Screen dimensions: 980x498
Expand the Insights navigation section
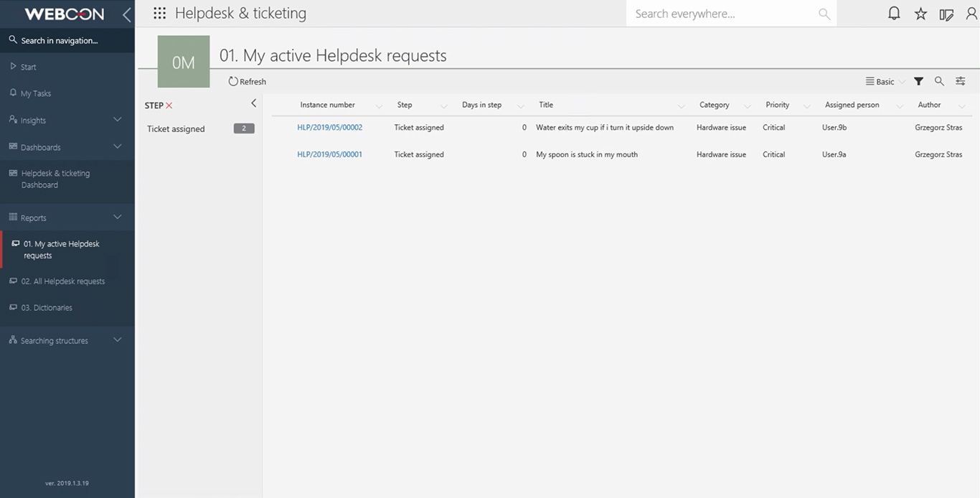118,120
